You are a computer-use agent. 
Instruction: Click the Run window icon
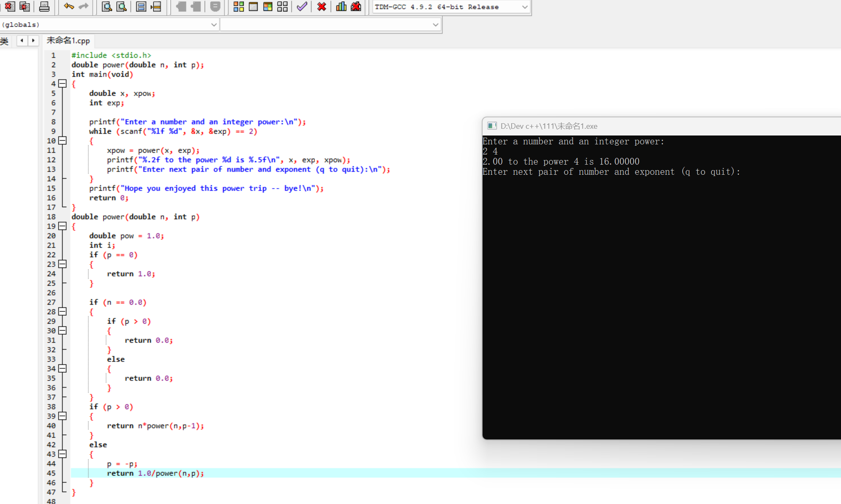(x=253, y=6)
